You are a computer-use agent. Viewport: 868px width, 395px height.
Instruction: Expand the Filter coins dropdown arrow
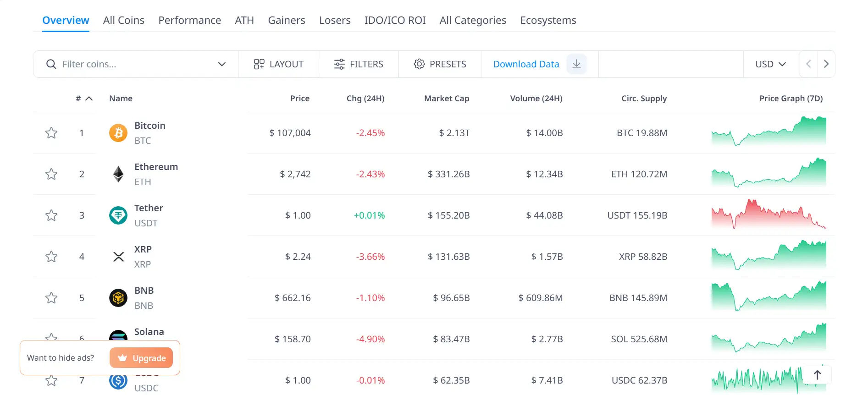point(222,64)
